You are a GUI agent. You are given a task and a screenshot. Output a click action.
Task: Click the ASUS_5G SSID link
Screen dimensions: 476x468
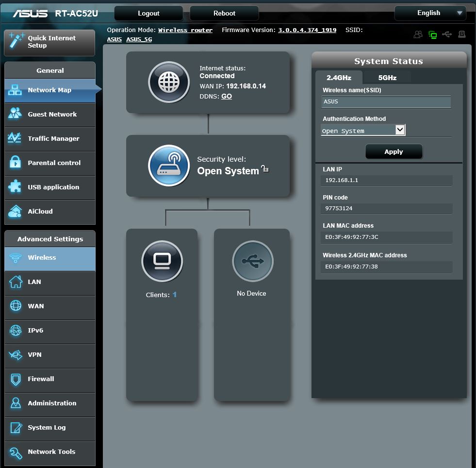click(x=139, y=39)
